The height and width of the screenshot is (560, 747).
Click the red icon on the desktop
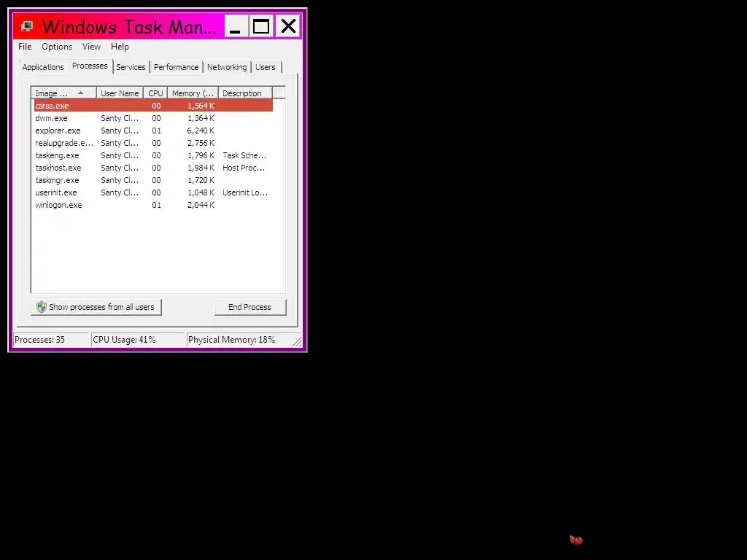click(576, 540)
